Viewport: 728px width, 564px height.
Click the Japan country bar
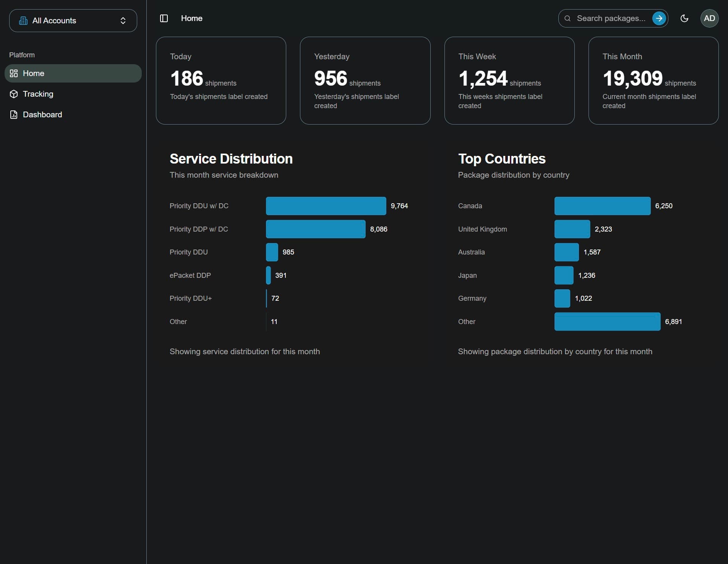(x=564, y=276)
